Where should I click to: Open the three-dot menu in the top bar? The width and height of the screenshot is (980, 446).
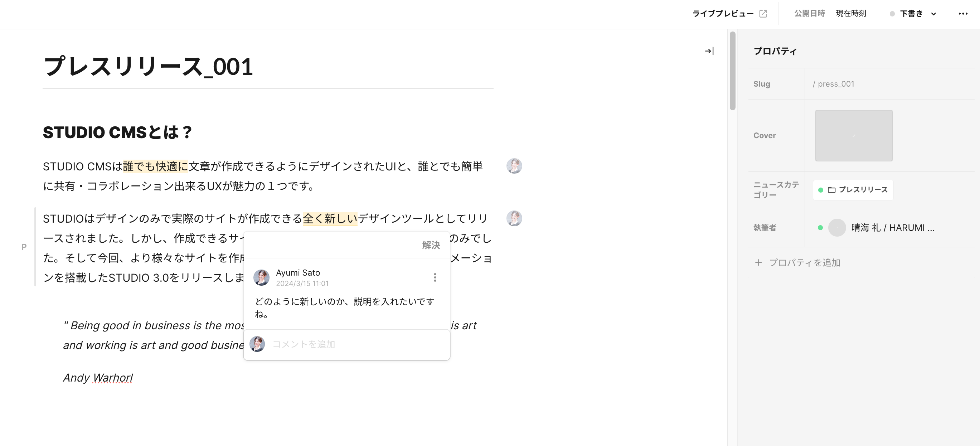tap(963, 14)
